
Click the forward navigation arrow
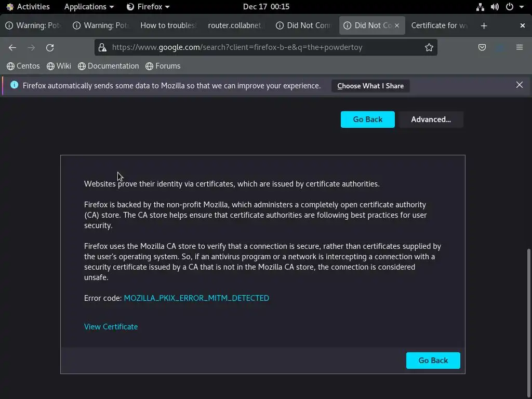click(x=31, y=47)
